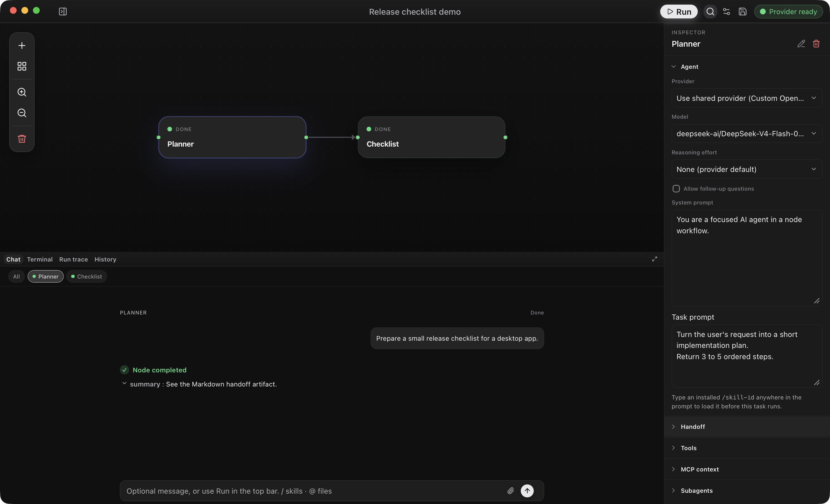Filter chat to All nodes
The width and height of the screenshot is (830, 504).
click(x=16, y=276)
